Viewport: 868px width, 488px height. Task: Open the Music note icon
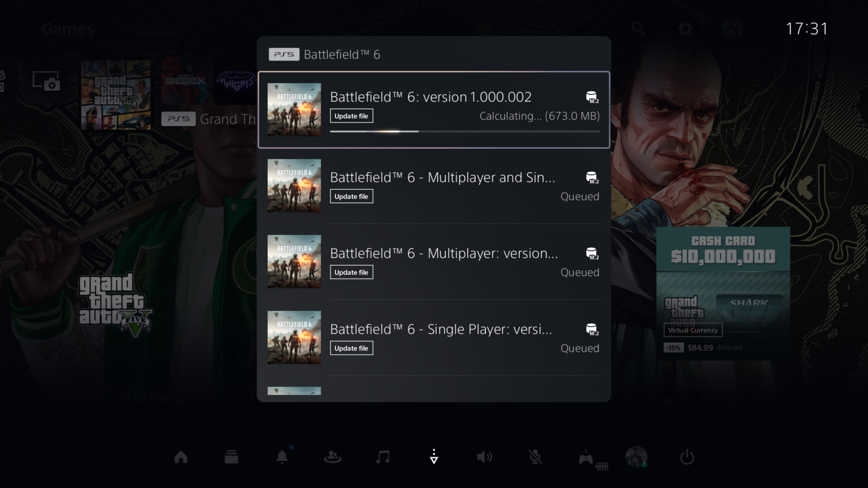pos(383,457)
